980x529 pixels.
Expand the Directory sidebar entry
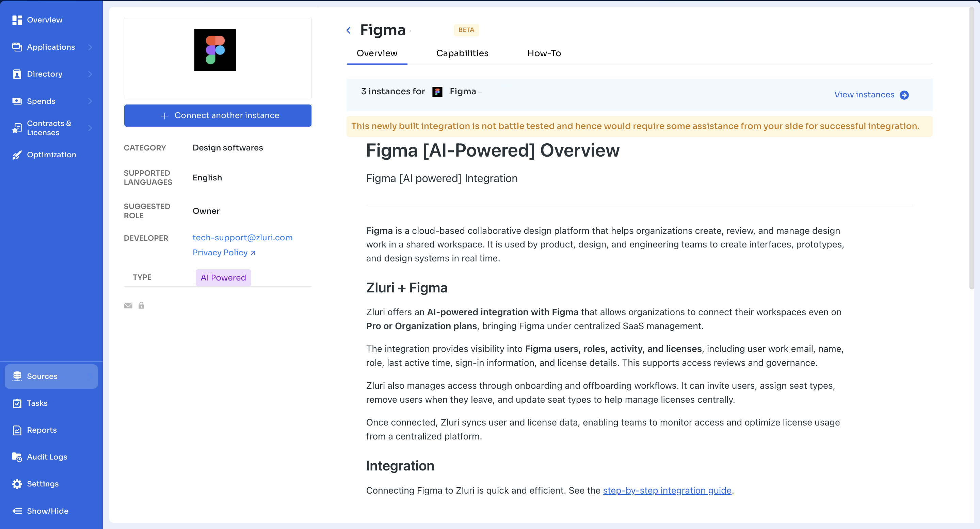click(x=45, y=74)
